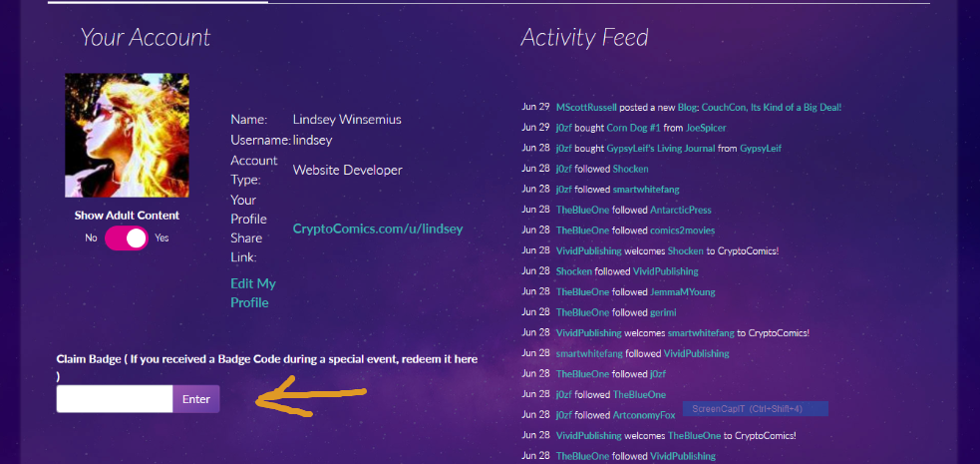Screen dimensions: 980x464
Task: Click the 'Your Account' heading
Action: (x=145, y=38)
